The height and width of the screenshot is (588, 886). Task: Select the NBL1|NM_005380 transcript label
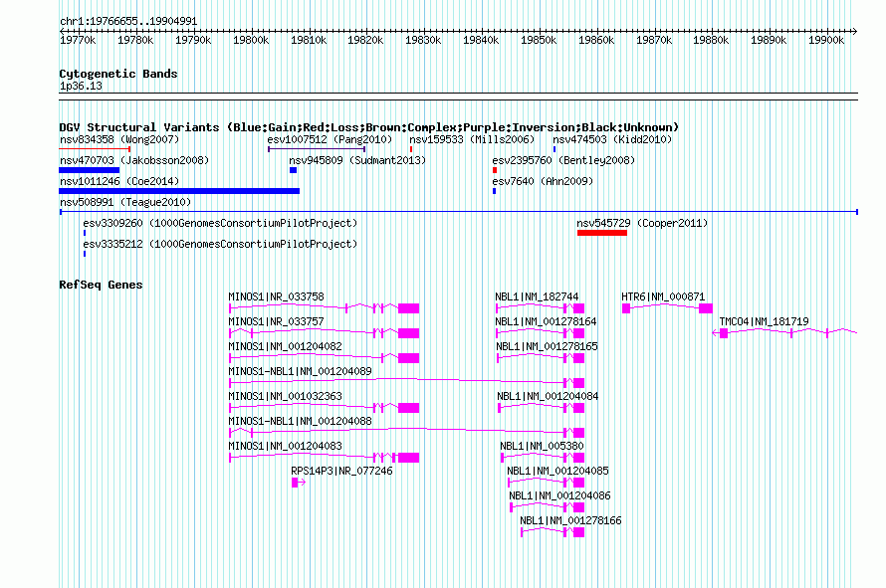(542, 446)
